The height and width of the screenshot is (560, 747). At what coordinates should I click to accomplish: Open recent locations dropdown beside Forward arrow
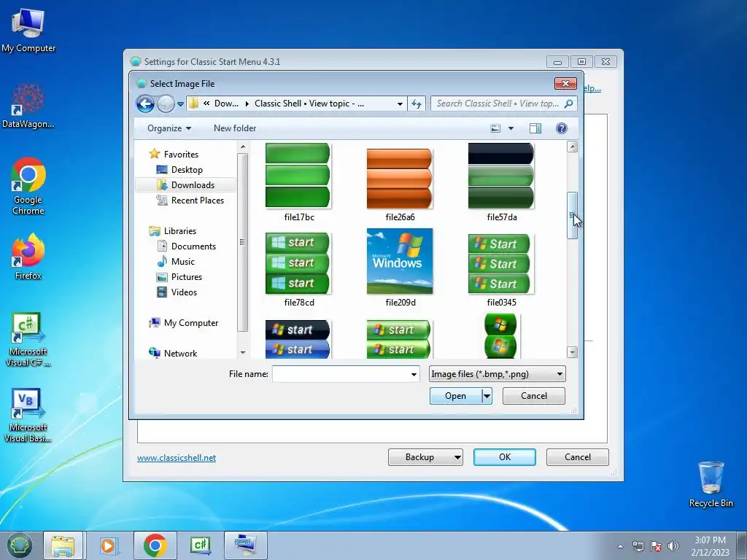[181, 104]
